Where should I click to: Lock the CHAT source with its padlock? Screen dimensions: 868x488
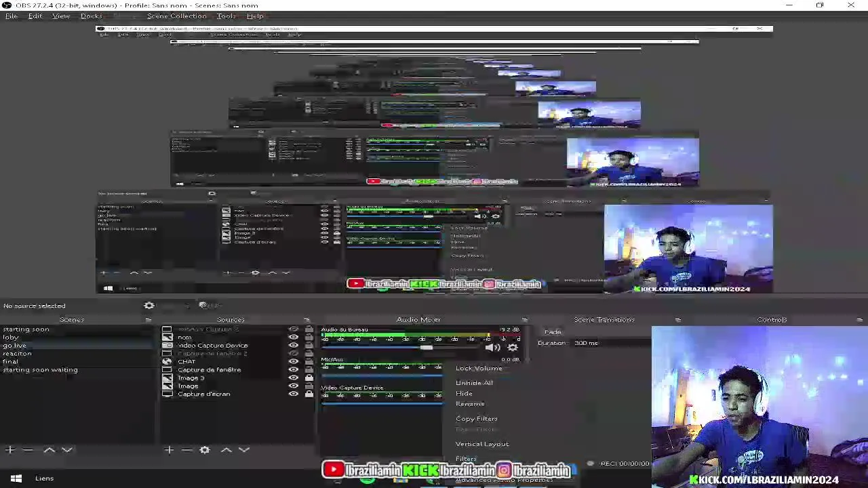[309, 361]
